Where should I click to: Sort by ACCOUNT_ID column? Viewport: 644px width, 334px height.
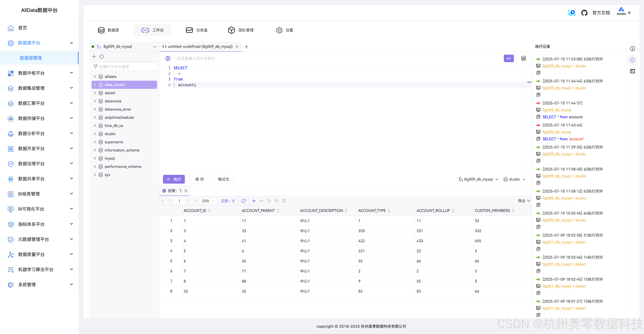point(209,211)
